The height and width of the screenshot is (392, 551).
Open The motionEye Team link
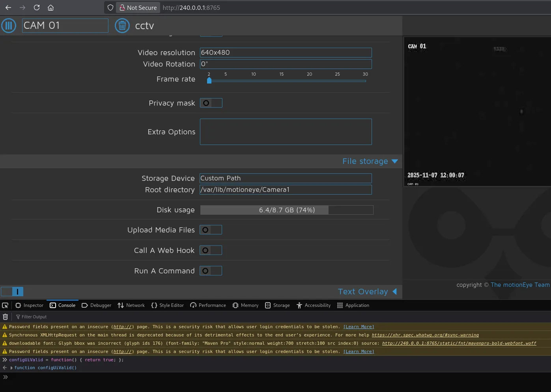[520, 285]
